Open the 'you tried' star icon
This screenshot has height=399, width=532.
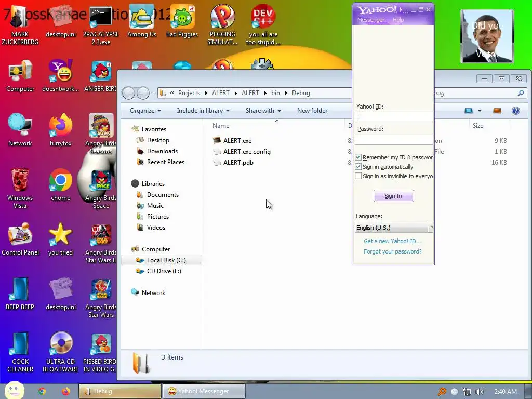coord(60,240)
